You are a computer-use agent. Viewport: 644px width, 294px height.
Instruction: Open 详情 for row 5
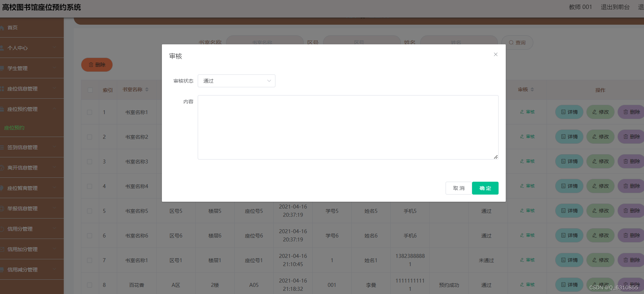tap(569, 211)
